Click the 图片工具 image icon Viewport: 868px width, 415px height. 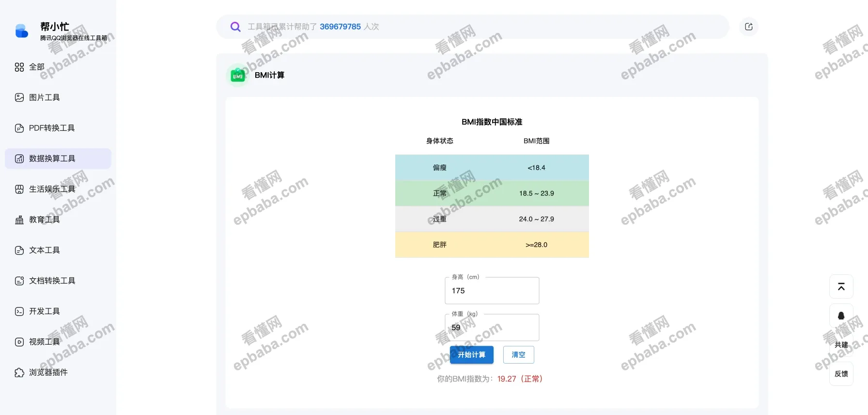coord(19,97)
